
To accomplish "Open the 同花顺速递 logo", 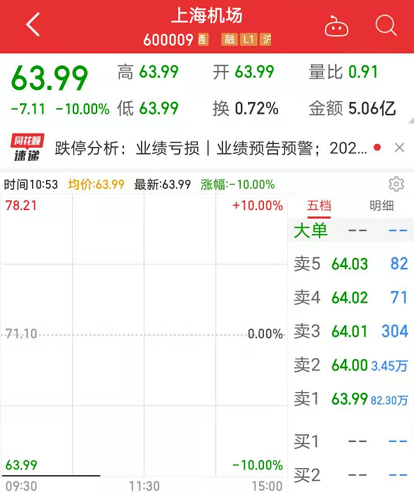I will [x=27, y=147].
